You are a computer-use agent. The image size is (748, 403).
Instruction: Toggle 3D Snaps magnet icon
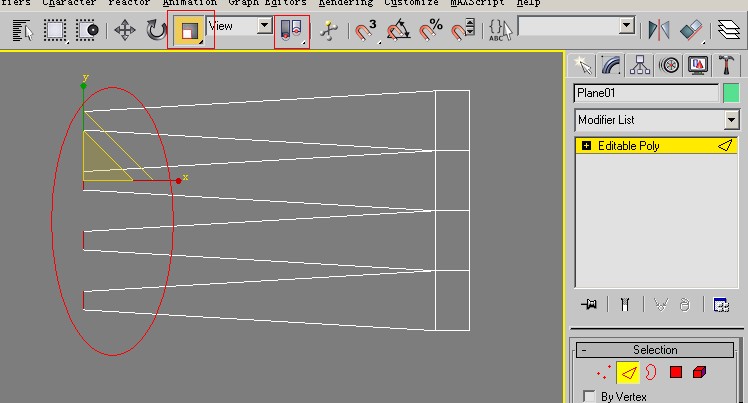[x=366, y=30]
